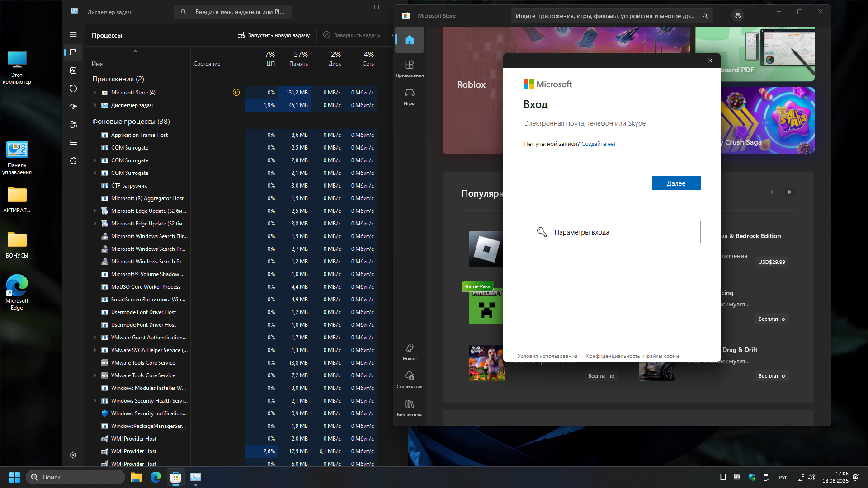Open Параметры входа sign-in options
The image size is (868, 488).
[612, 232]
